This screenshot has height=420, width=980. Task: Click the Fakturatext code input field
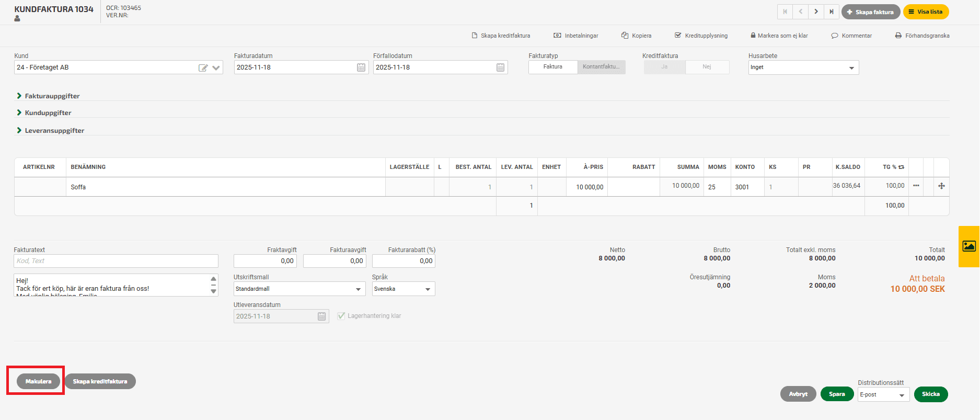116,261
